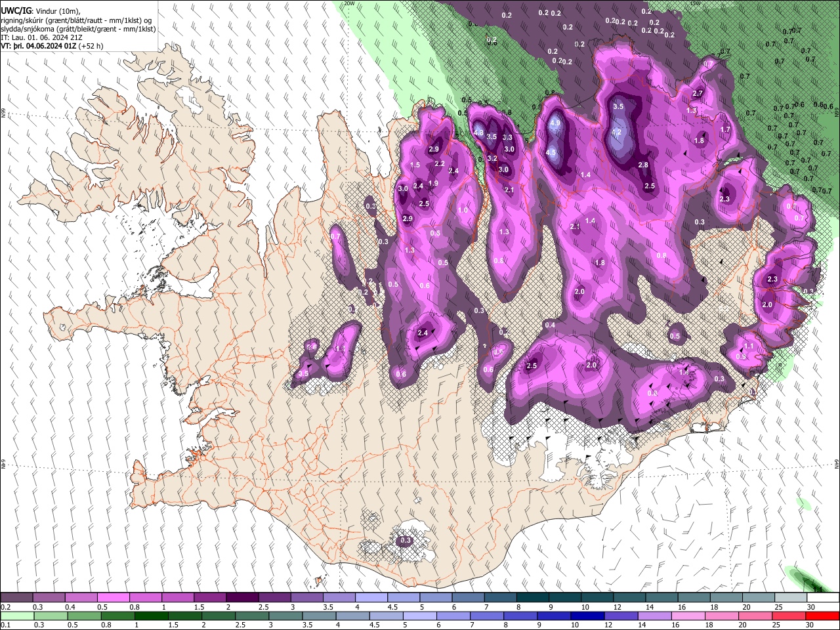Click the bright red swatch above 30 in the rain legend

(x=822, y=616)
